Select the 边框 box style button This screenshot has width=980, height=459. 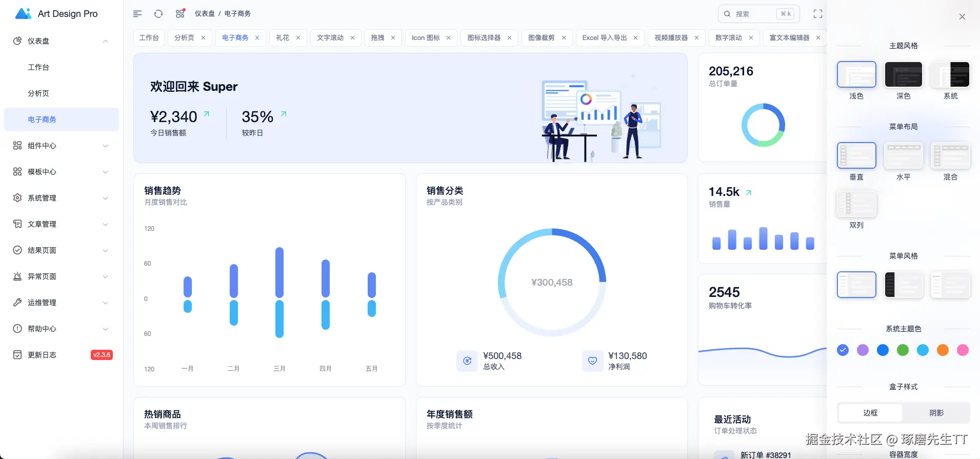pyautogui.click(x=870, y=413)
